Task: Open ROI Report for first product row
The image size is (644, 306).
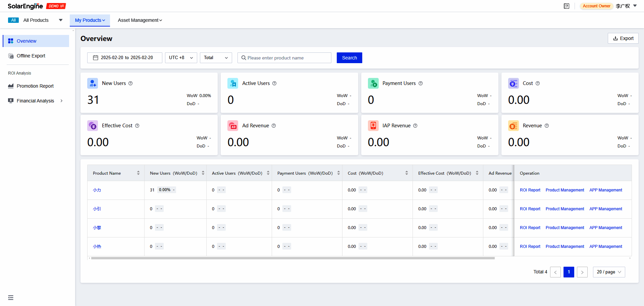Action: click(x=530, y=190)
